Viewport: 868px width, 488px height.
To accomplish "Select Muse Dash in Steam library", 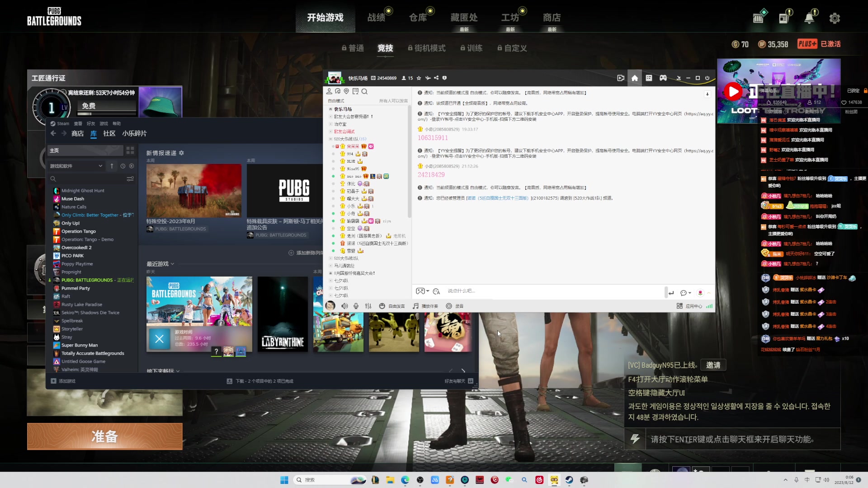I will click(x=72, y=199).
